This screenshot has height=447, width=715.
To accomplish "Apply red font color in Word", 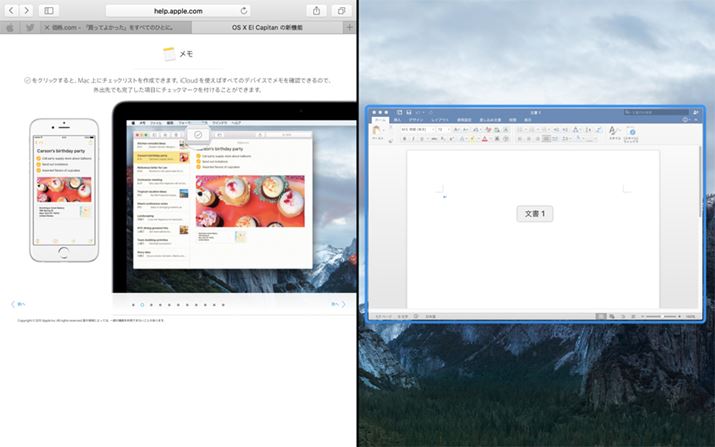I will click(x=484, y=139).
